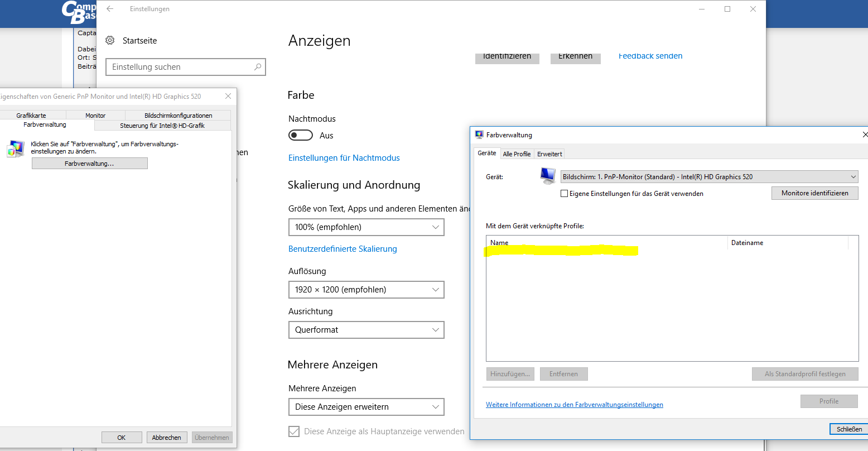This screenshot has height=451, width=868.
Task: Click the Startseite label
Action: [140, 41]
